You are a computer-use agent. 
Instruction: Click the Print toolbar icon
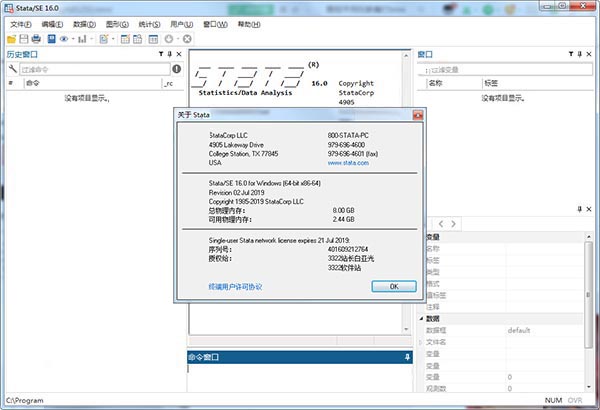point(36,38)
